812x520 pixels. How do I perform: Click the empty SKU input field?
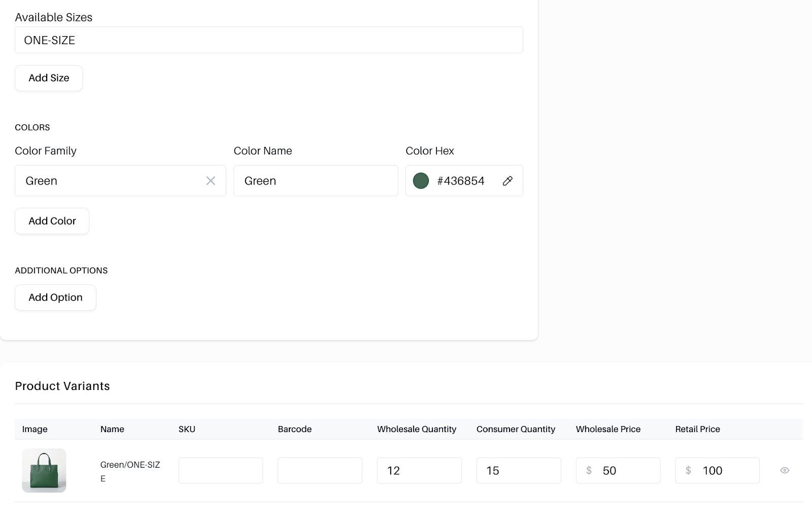click(x=220, y=471)
